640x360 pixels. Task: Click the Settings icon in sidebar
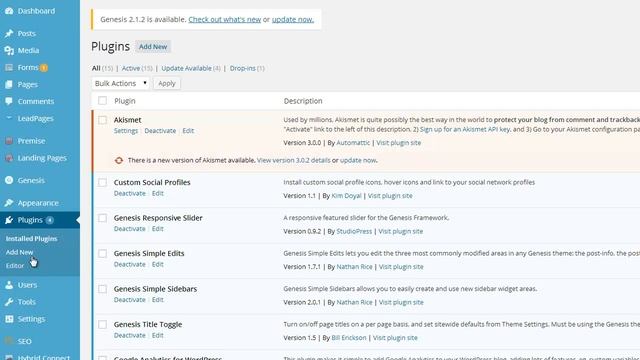click(9, 319)
